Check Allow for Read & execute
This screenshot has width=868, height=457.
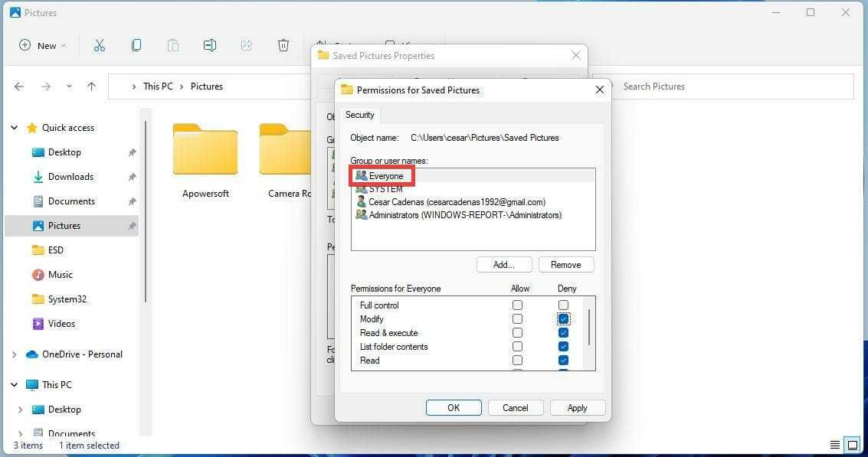[x=517, y=333]
